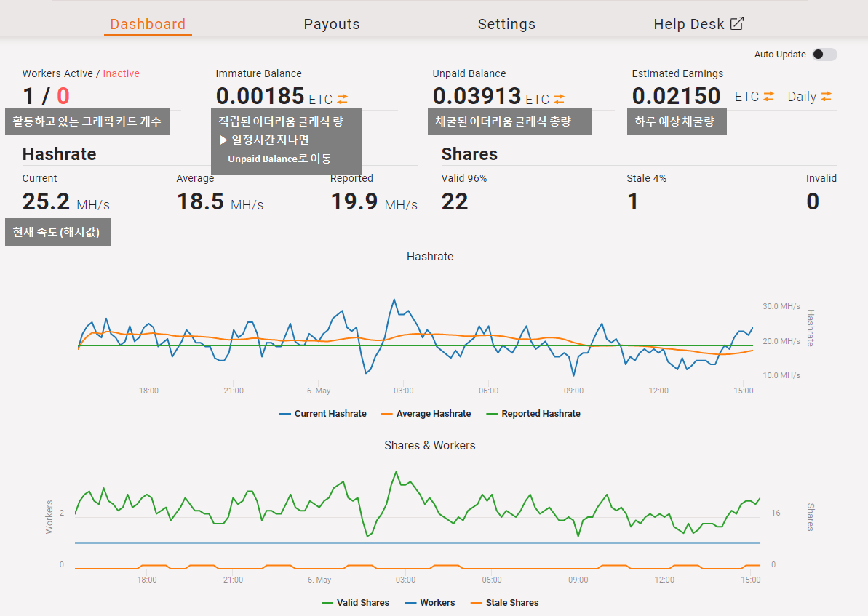This screenshot has width=868, height=616.
Task: Click the 03:00 peak in Hashrate chart
Action: [x=394, y=300]
